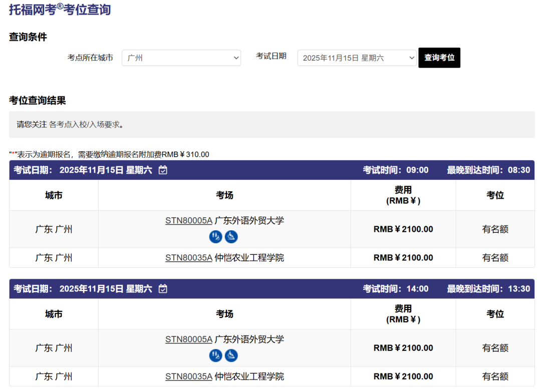The height and width of the screenshot is (392, 541).
Task: Open STN80005A link in the 14:00 session
Action: pos(189,339)
